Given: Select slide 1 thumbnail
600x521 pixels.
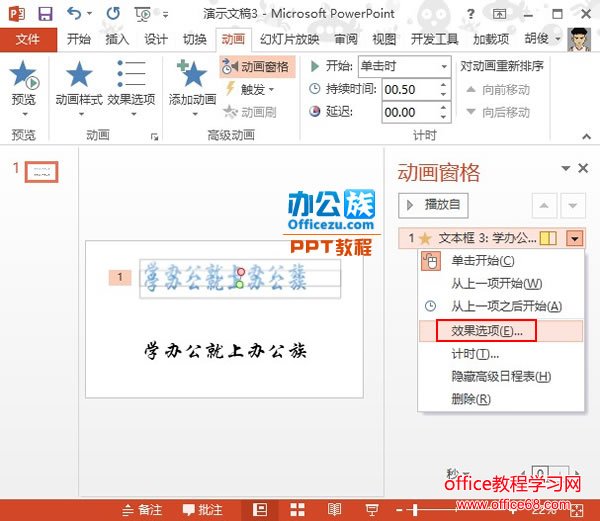Looking at the screenshot, I should 42,172.
